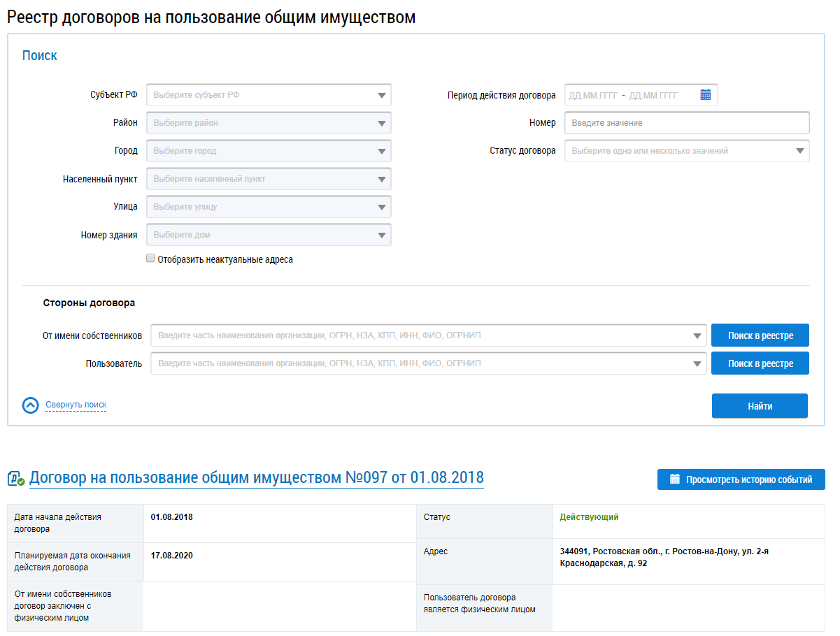840x636 pixels.
Task: Open the 'Улица' dropdown
Action: coord(269,207)
